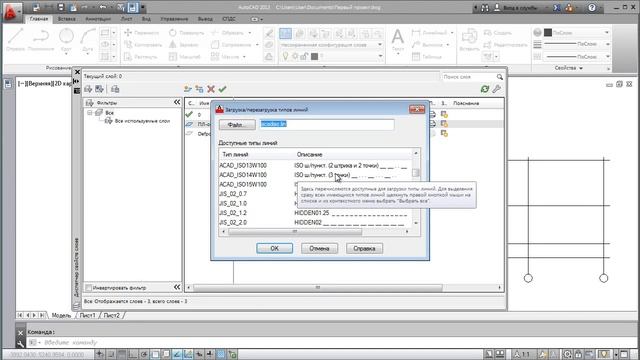Select the ACAD_ISO14W100 linetype row
Viewport: 640px width, 360px height.
[314, 175]
